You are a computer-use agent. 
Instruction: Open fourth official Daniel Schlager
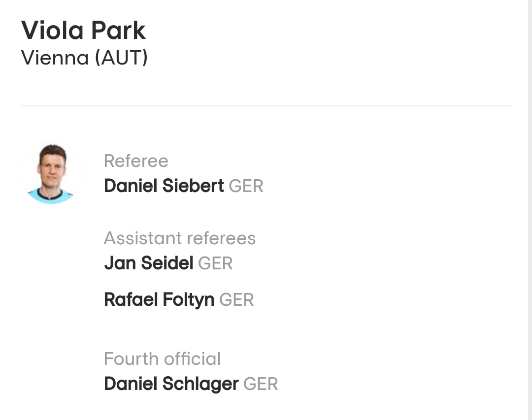pos(171,384)
